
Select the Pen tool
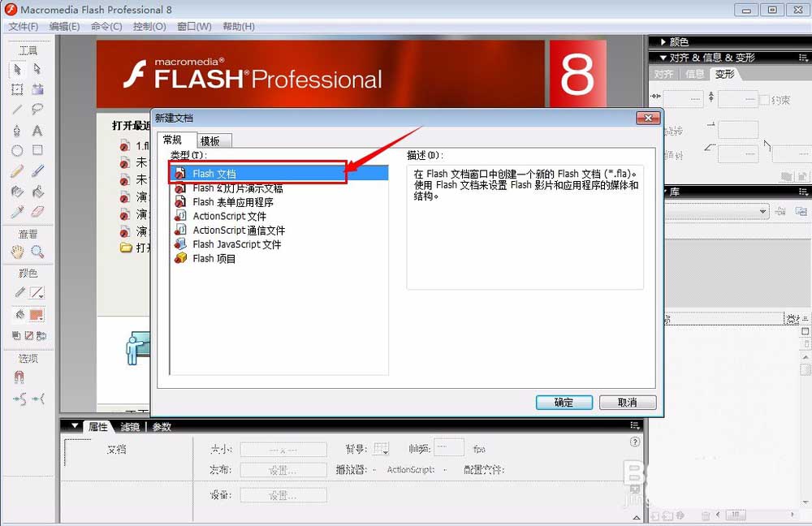click(17, 130)
